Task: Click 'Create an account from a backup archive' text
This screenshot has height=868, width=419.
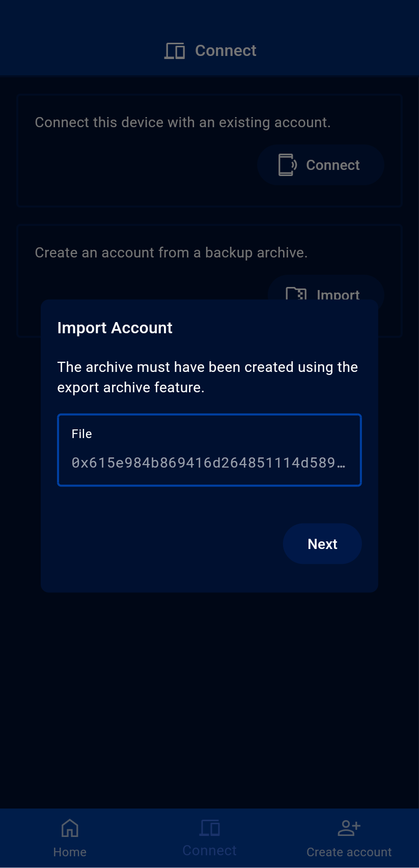Action: (x=171, y=253)
